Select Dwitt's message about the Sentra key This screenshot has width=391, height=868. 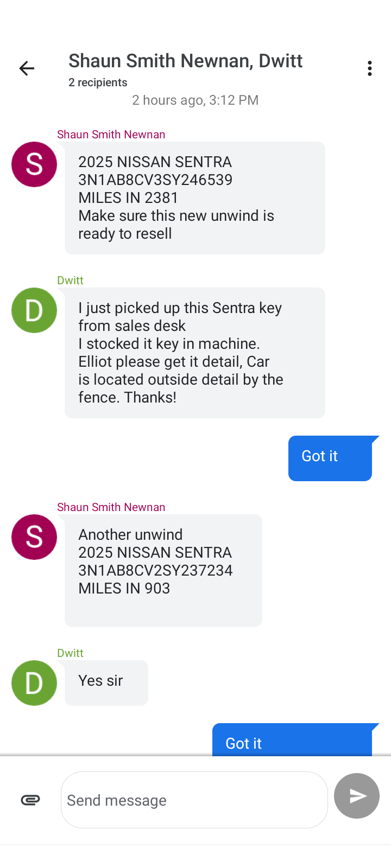point(194,353)
